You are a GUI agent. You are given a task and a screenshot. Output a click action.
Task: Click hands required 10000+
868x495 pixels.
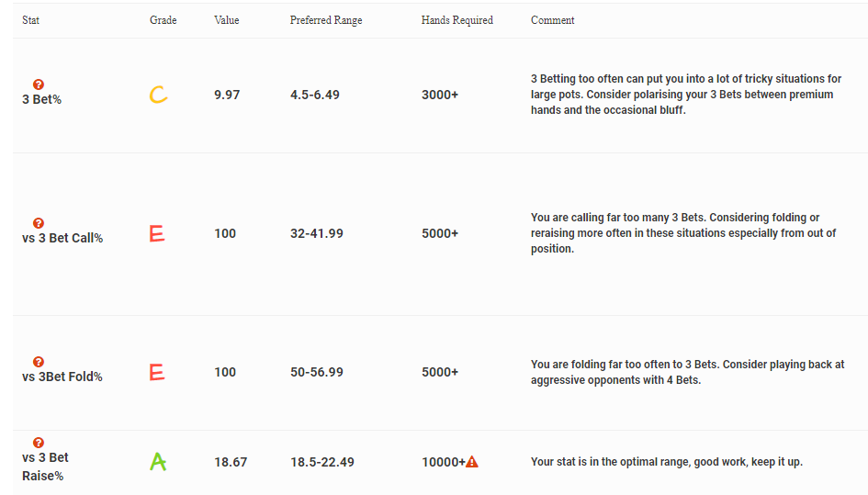444,462
